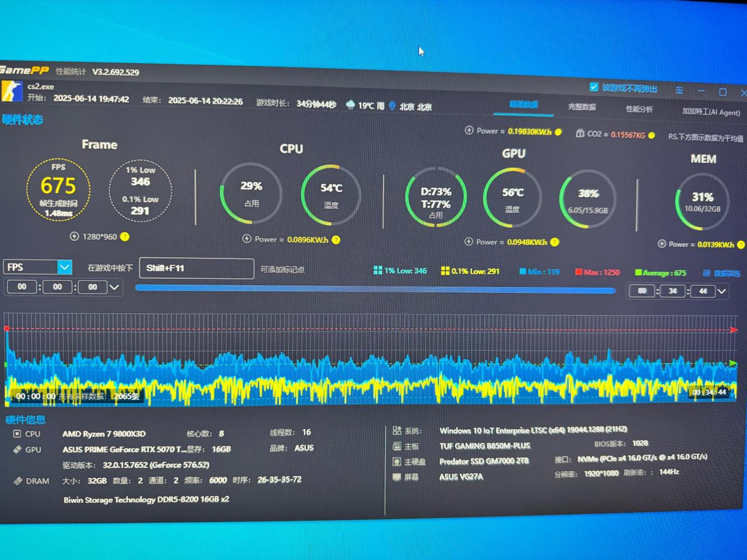This screenshot has height=560, width=747.
Task: Click the rain weather cloud icon
Action: 350,105
